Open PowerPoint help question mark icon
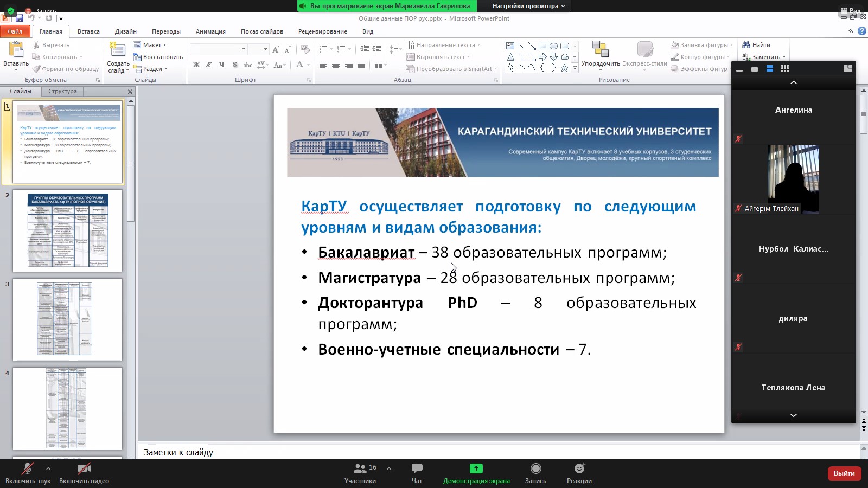This screenshot has width=868, height=488. point(862,31)
